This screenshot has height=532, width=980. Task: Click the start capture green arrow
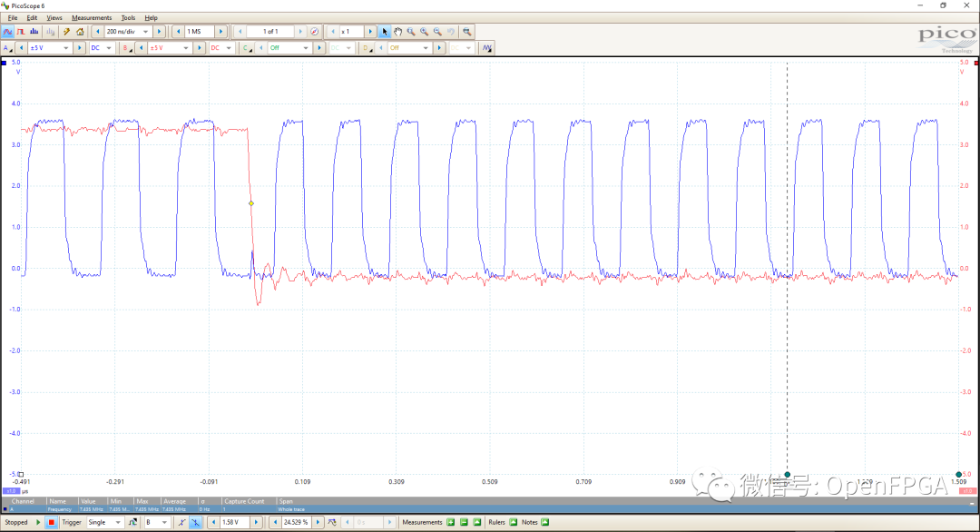pos(37,523)
